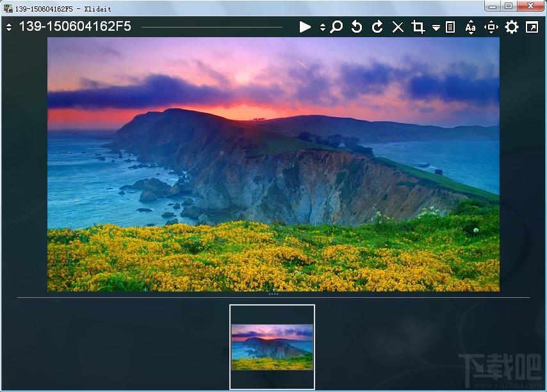Expand the zoom level up-down arrows
This screenshot has height=392, width=547.
tap(323, 27)
